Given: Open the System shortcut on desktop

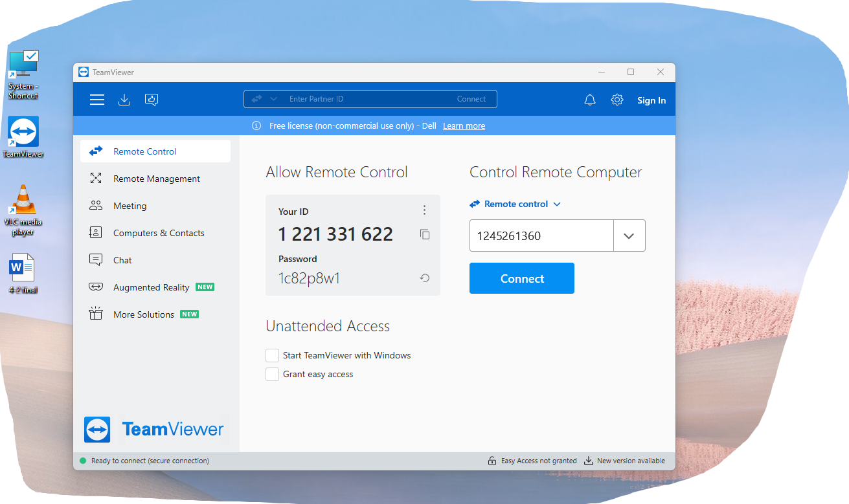Looking at the screenshot, I should click(23, 75).
